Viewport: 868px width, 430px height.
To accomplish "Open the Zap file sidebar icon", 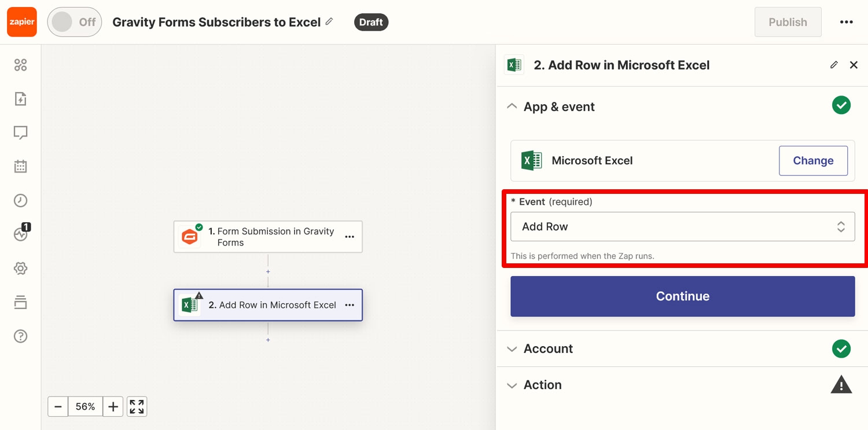I will pyautogui.click(x=20, y=99).
